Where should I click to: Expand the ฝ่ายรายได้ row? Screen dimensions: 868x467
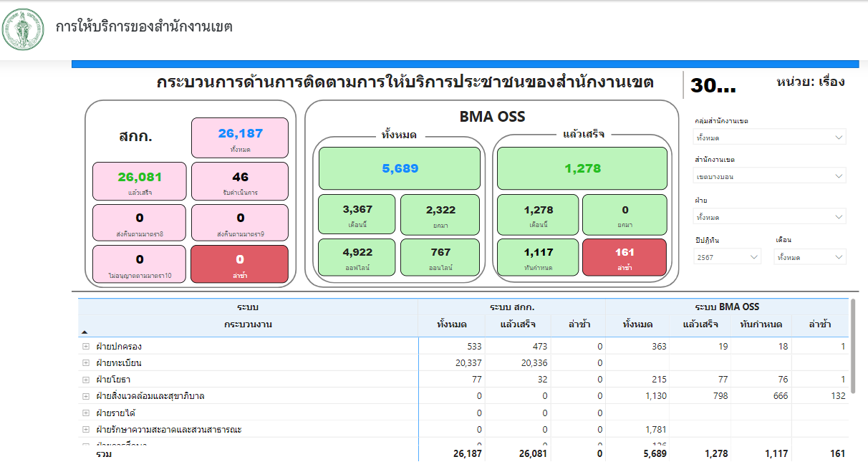tap(86, 413)
